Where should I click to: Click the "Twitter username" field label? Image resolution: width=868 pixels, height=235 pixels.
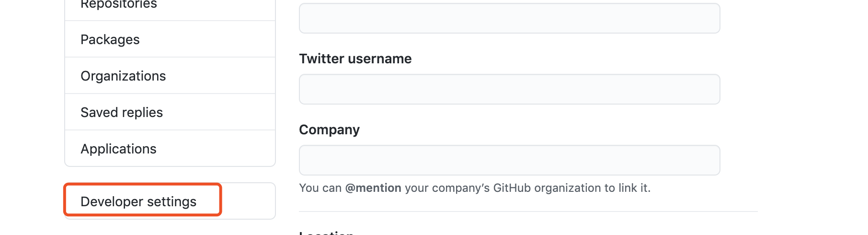355,59
